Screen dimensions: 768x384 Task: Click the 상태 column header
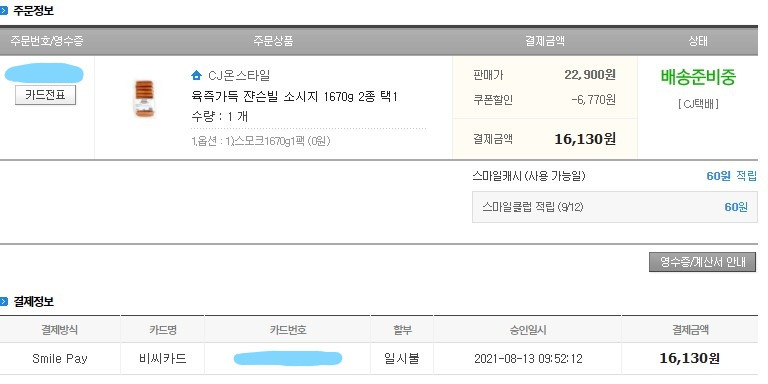click(x=697, y=41)
